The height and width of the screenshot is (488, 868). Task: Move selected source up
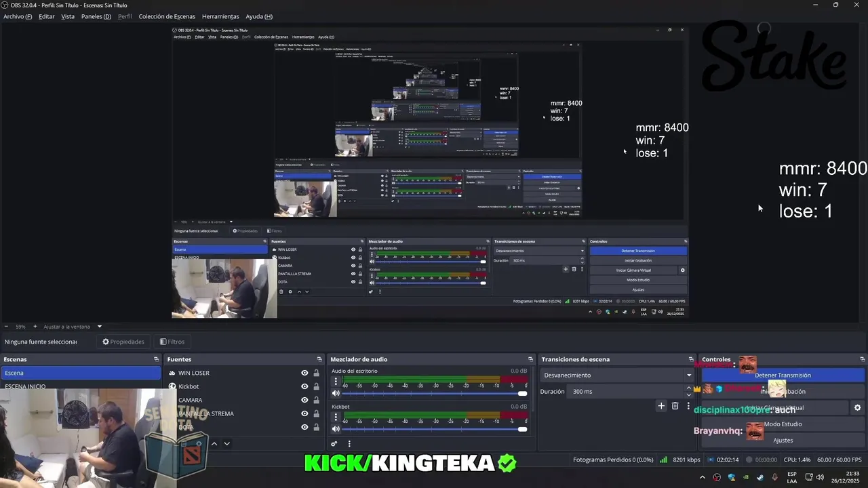pos(214,444)
